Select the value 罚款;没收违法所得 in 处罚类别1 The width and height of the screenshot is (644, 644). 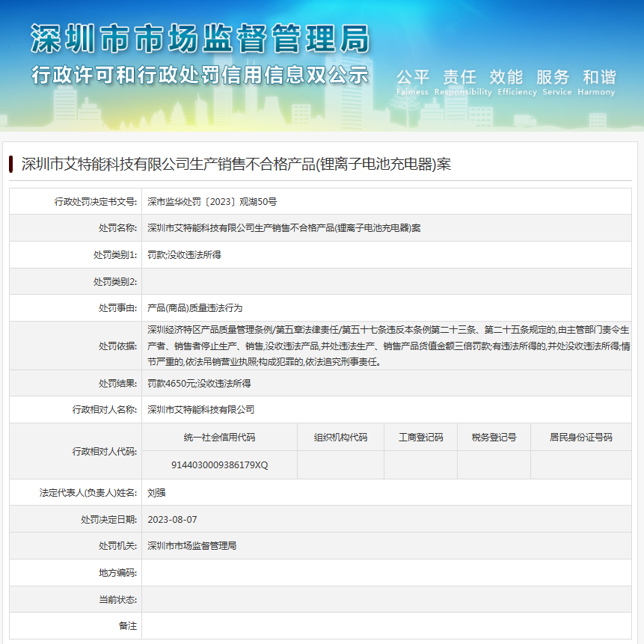click(x=184, y=255)
